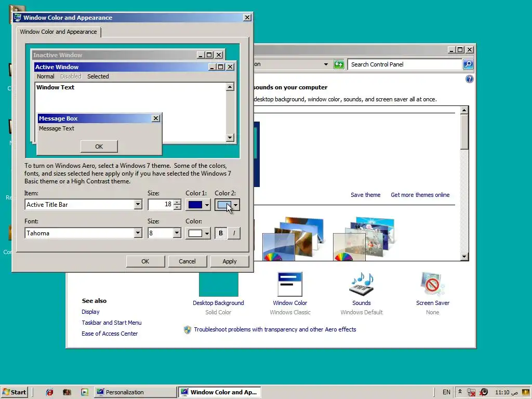Click the Search Control Panel field

(x=404, y=64)
